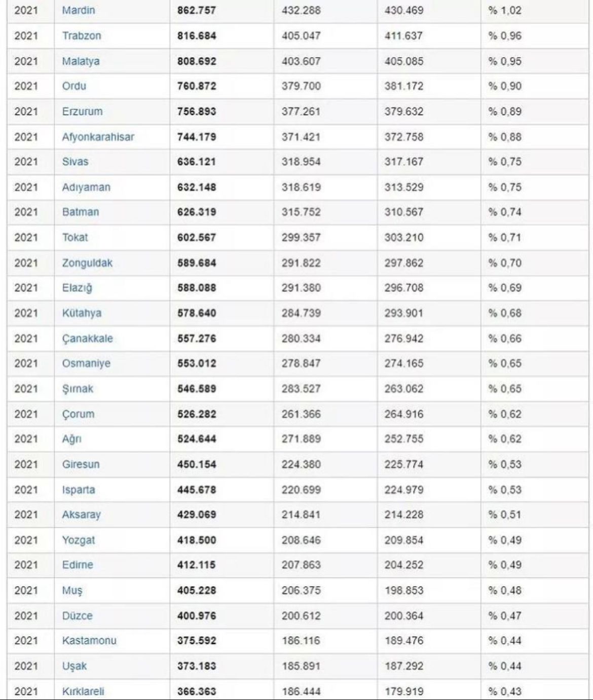The image size is (593, 700).
Task: Open the Şırnak link
Action: coord(78,389)
